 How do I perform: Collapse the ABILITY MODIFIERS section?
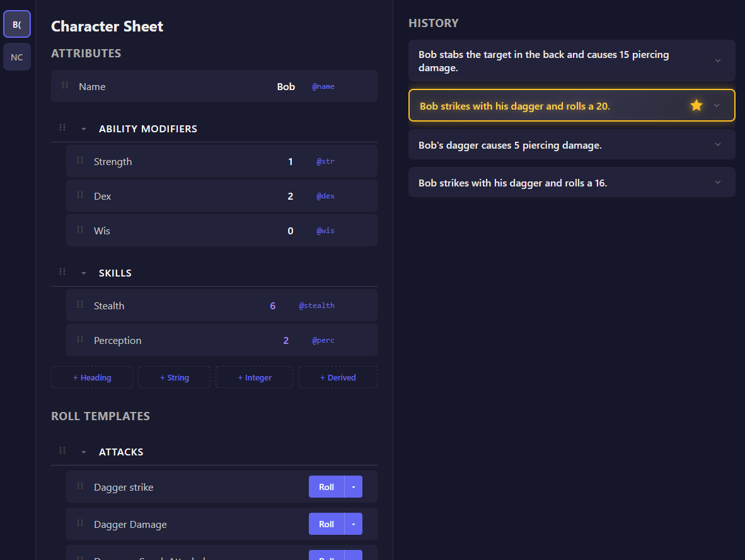tap(83, 128)
